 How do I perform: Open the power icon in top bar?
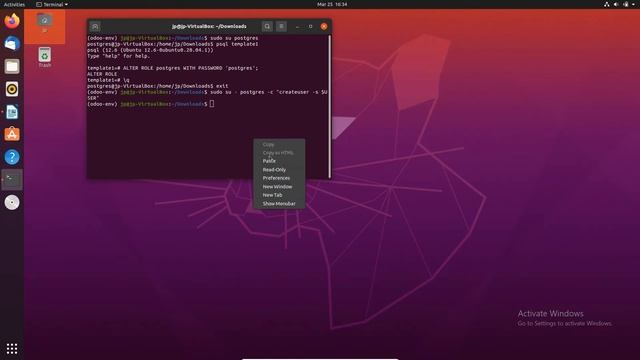pos(626,4)
